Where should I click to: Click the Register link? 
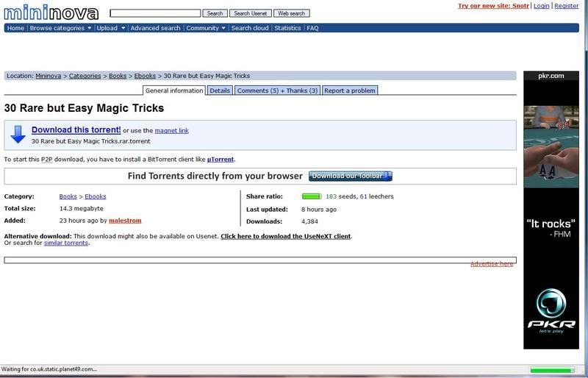point(566,6)
